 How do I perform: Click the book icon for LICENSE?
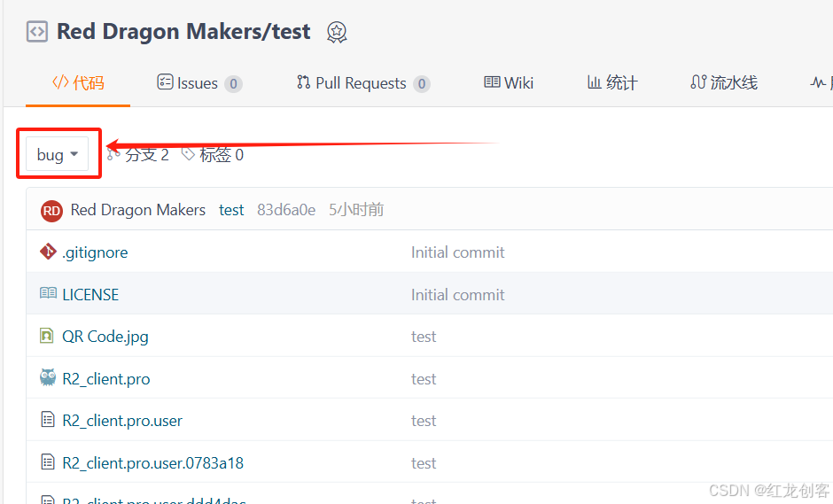coord(48,293)
